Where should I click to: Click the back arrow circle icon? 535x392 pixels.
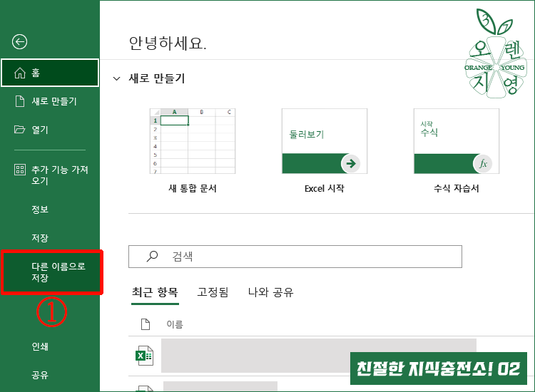[19, 42]
